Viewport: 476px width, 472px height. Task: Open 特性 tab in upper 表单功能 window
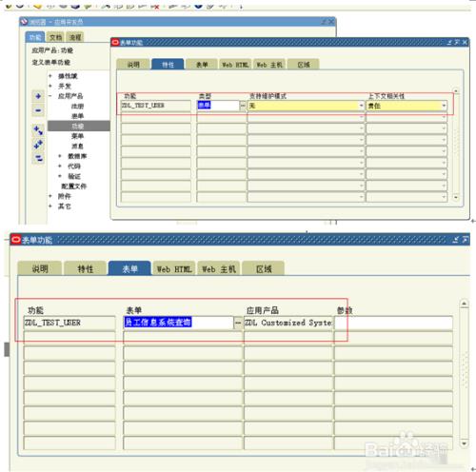tap(168, 65)
